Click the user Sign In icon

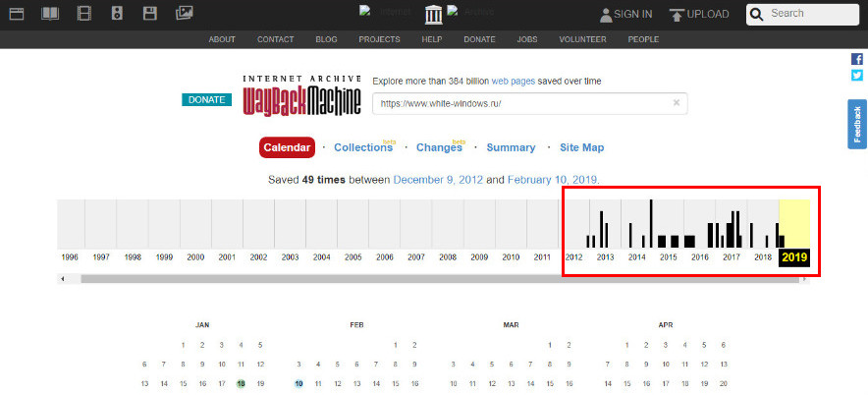click(606, 15)
